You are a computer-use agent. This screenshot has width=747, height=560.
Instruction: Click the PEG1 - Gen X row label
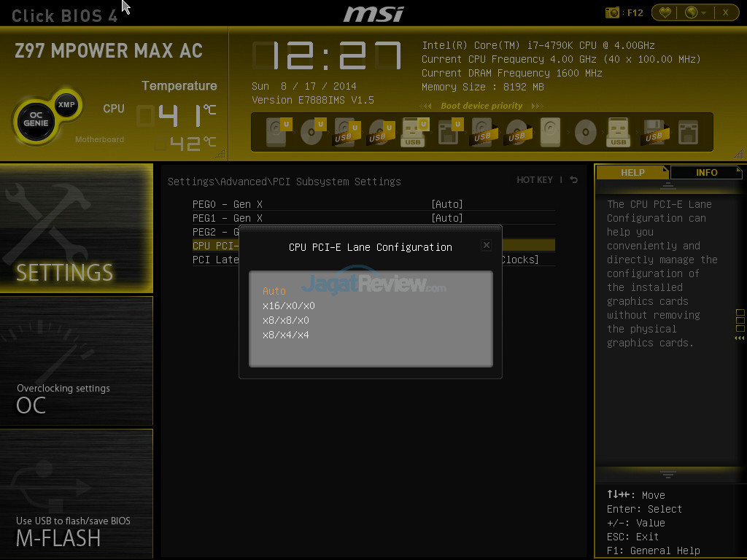tap(228, 218)
